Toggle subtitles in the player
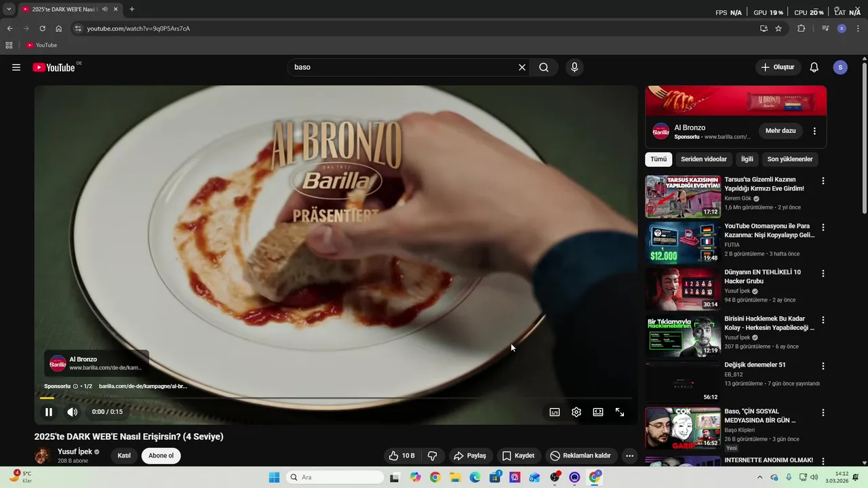 (x=555, y=412)
